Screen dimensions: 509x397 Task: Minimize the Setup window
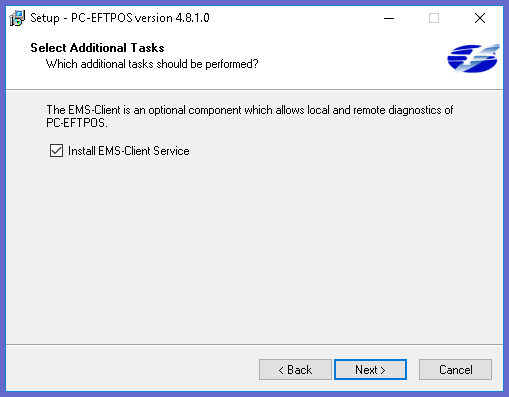pyautogui.click(x=389, y=18)
